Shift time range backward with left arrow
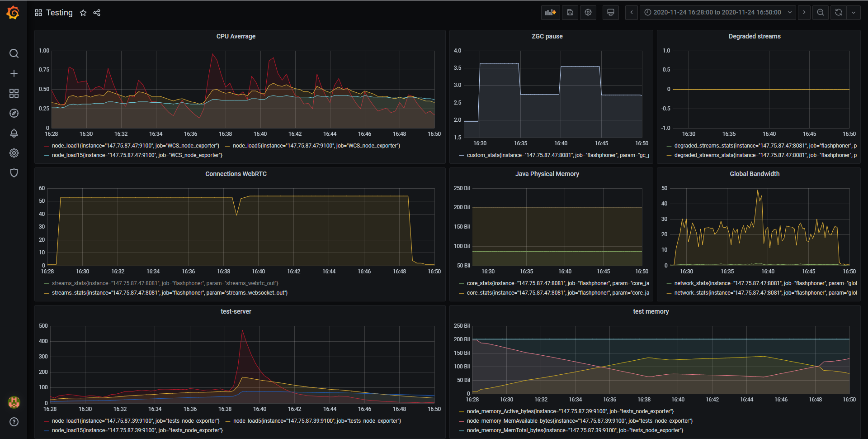The height and width of the screenshot is (439, 868). click(632, 13)
